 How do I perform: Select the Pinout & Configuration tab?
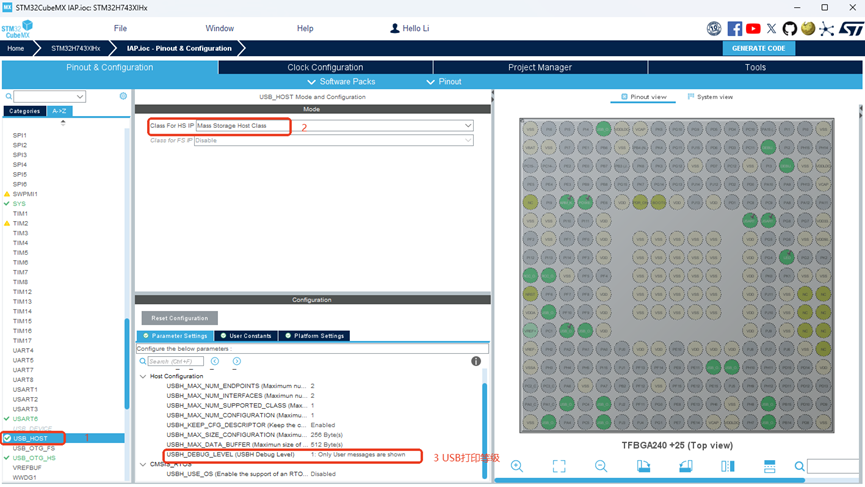pos(110,67)
